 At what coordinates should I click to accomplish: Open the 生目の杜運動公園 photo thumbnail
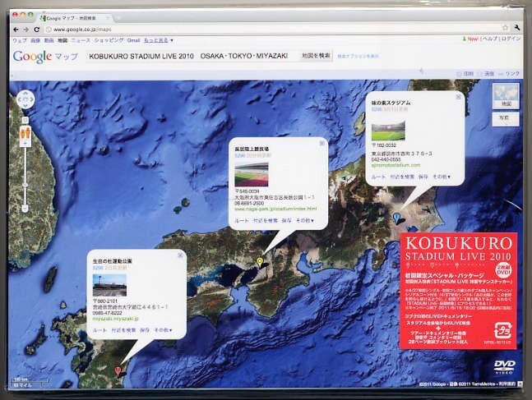coord(109,285)
